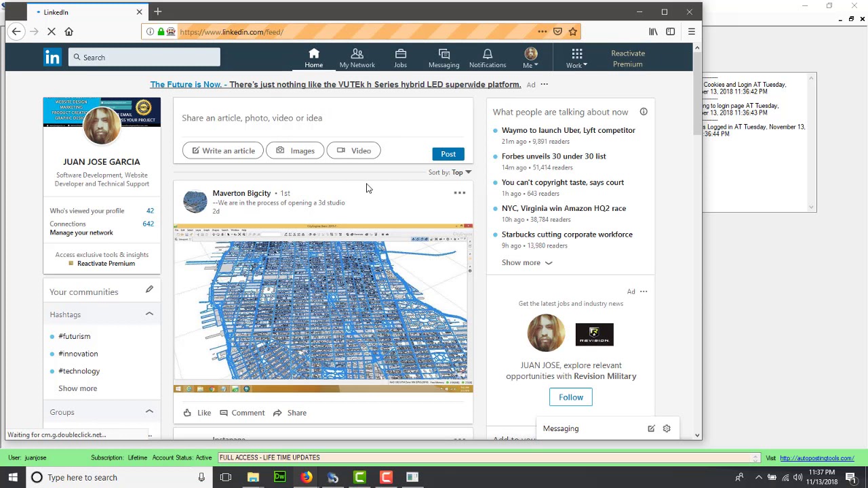This screenshot has height=488, width=868.
Task: Collapse the Groups section
Action: point(149,411)
